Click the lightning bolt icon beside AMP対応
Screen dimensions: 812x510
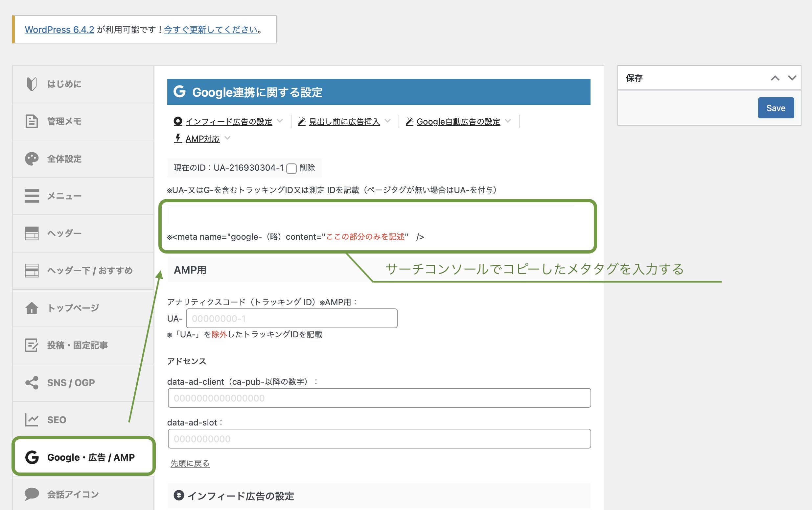[178, 138]
